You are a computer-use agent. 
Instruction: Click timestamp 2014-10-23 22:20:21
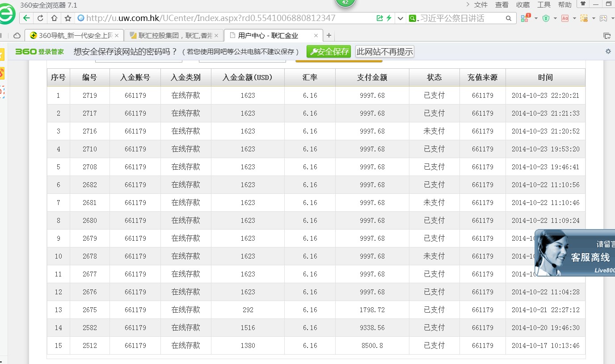545,95
